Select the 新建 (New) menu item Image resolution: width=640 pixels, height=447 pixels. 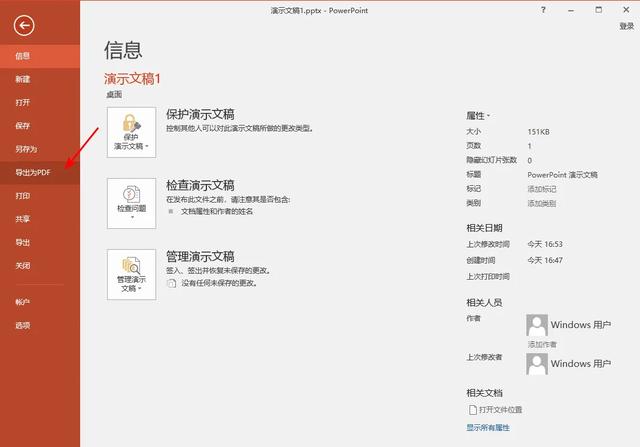[x=40, y=79]
